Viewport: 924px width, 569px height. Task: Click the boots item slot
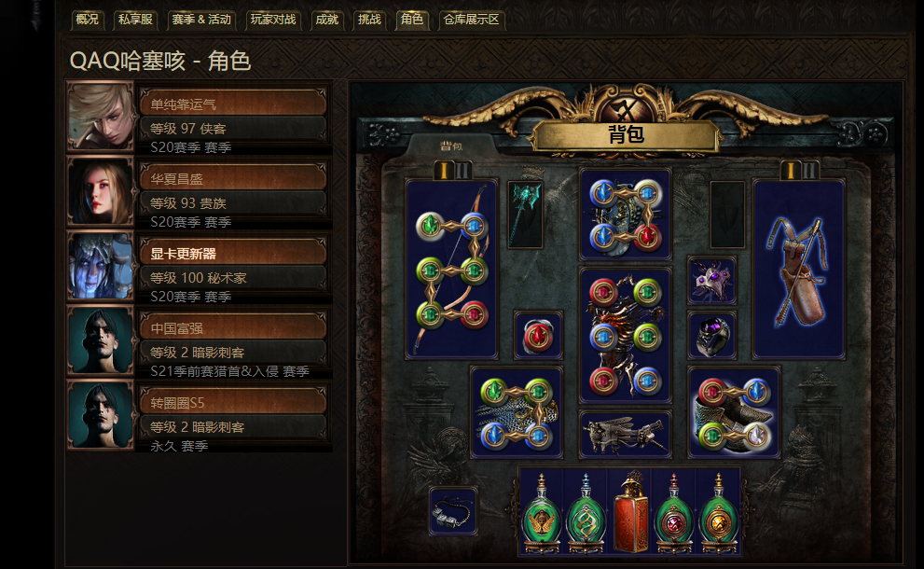click(734, 412)
